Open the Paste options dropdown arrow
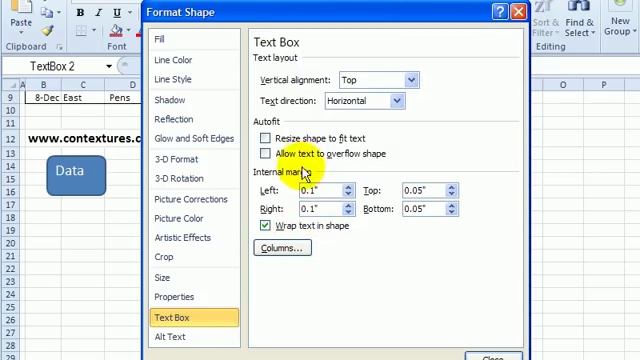This screenshot has width=640, height=360. point(21,33)
